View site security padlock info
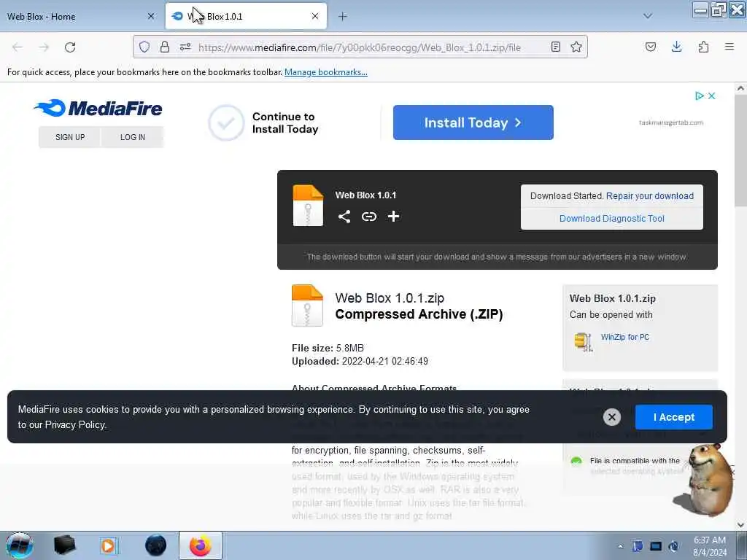The height and width of the screenshot is (560, 747). click(165, 47)
